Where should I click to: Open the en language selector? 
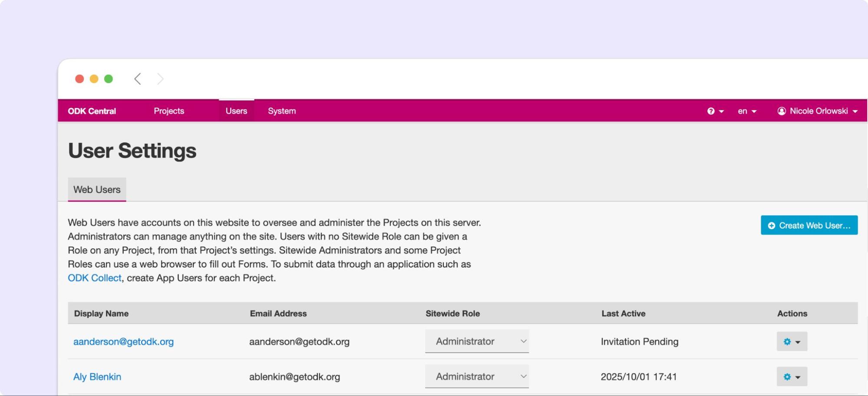click(x=746, y=111)
